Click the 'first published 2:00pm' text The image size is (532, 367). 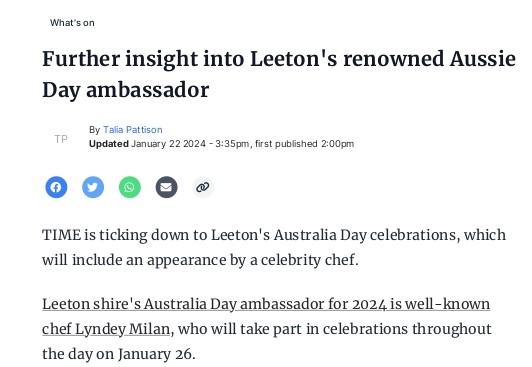click(305, 144)
